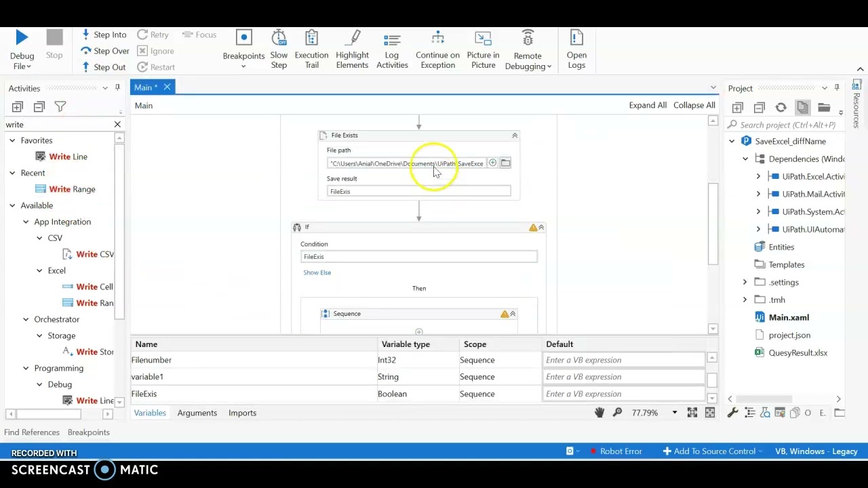Click the Show Else link
Viewport: 868px width, 488px height.
(x=317, y=272)
